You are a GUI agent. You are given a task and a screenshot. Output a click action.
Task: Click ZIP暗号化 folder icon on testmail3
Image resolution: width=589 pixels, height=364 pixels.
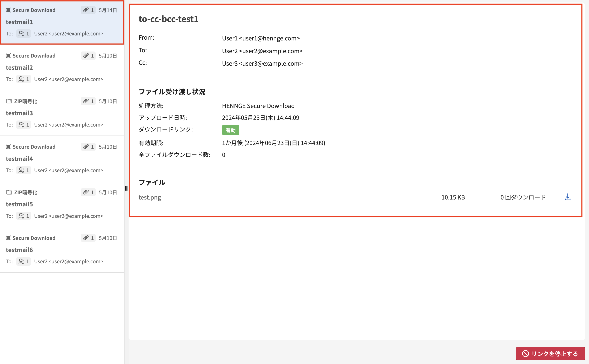9,101
